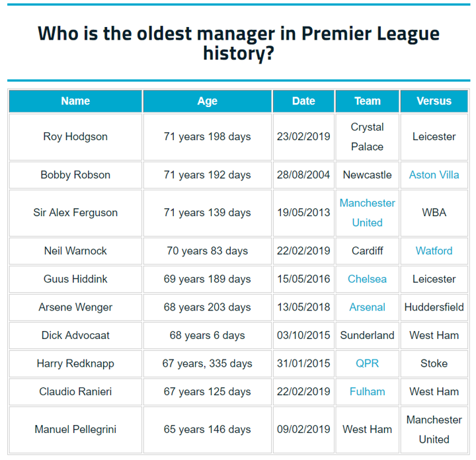Click the oldest manager article heading

pyautogui.click(x=238, y=43)
